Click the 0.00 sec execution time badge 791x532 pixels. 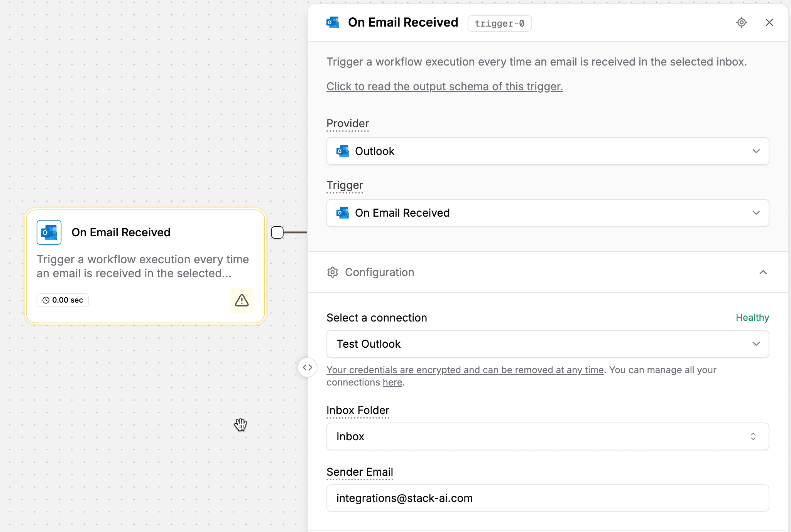(x=63, y=300)
